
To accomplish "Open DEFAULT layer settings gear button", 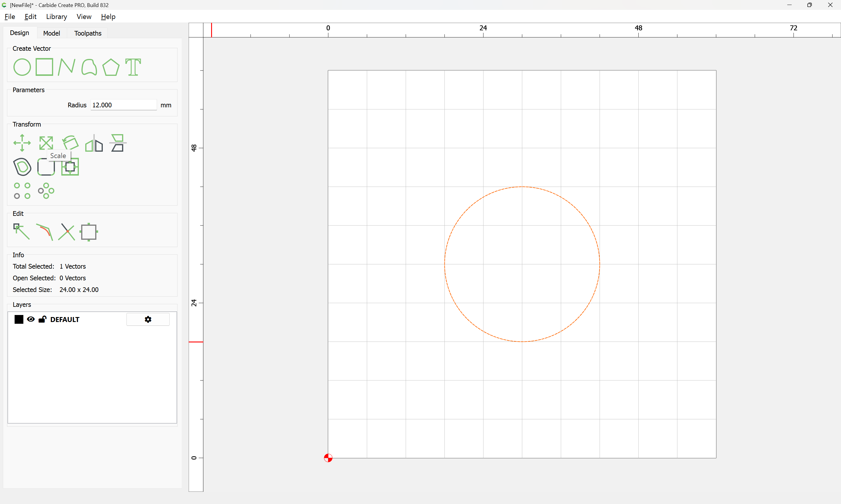I will coord(148,319).
